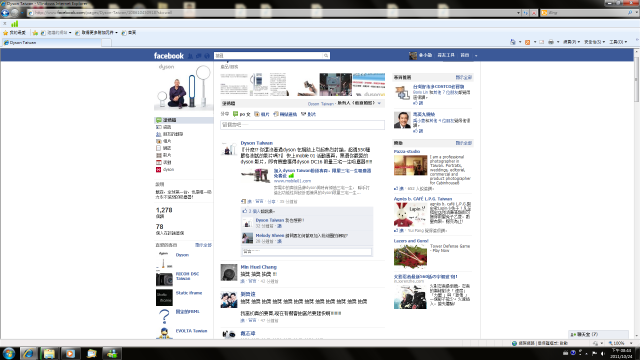Click the Favorites star button
The width and height of the screenshot is (640, 360).
[14, 33]
